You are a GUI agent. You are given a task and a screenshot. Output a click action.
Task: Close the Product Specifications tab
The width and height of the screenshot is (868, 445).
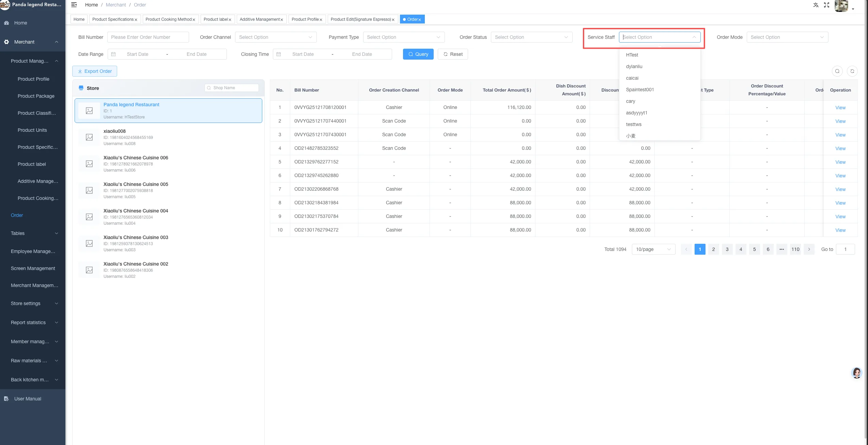pos(136,20)
